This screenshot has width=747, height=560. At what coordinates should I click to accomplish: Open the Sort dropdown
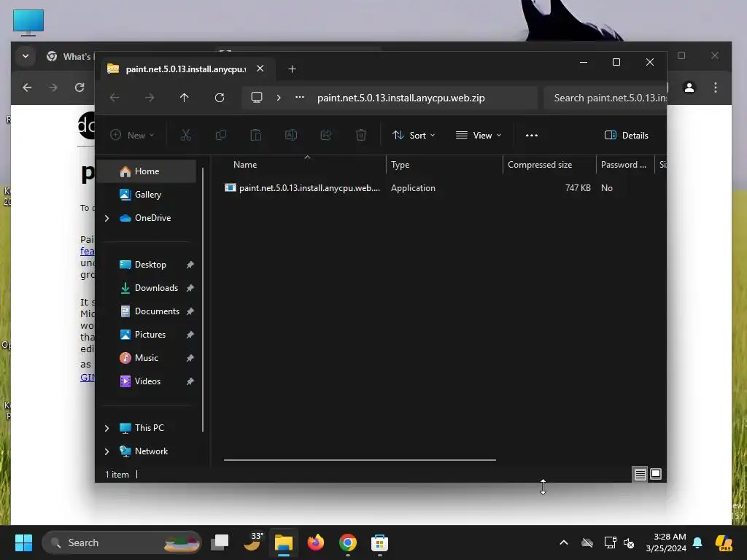click(x=414, y=135)
